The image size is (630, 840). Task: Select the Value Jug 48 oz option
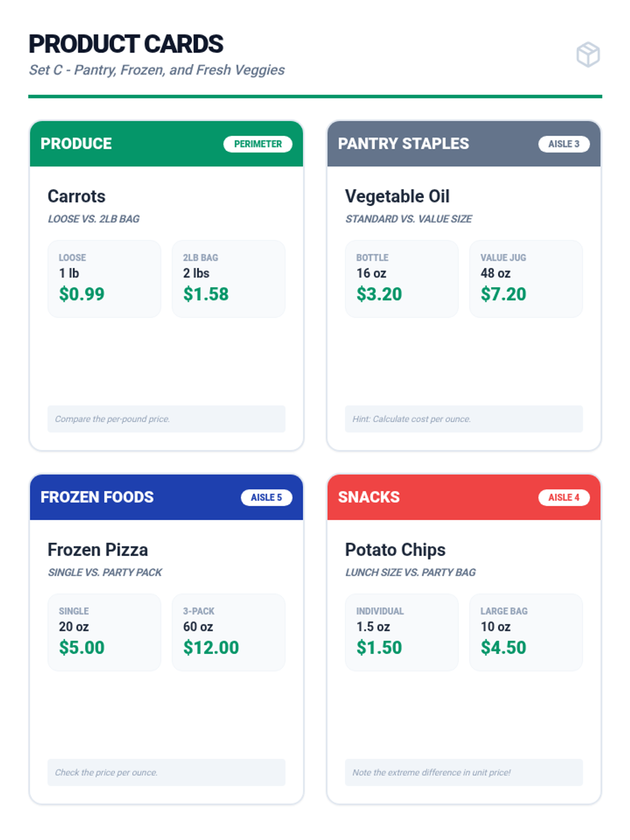(x=526, y=279)
